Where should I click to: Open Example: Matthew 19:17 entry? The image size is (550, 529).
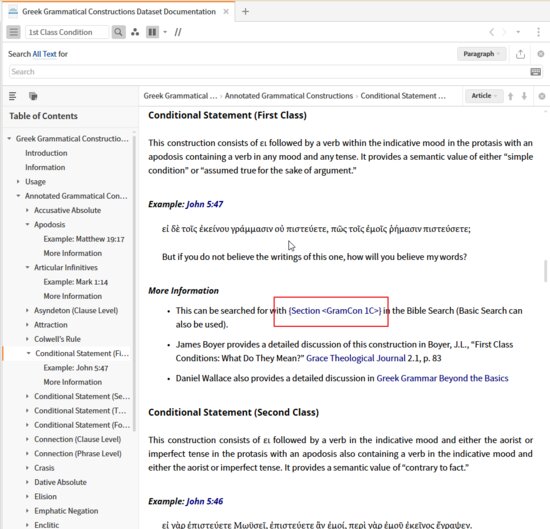(x=84, y=239)
